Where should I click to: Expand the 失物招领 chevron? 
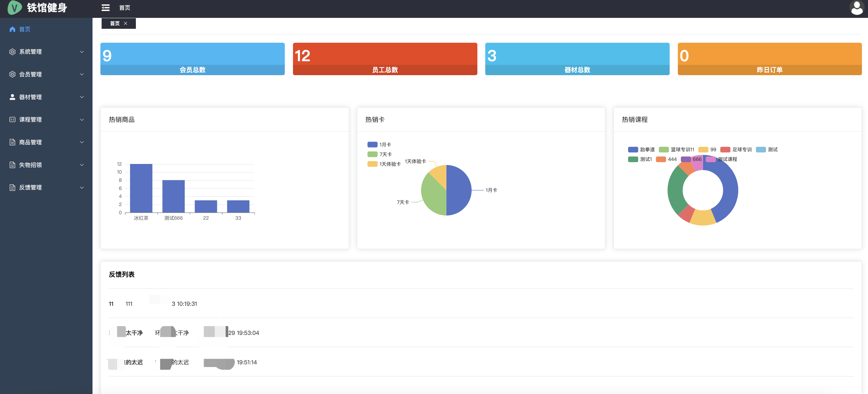[82, 165]
